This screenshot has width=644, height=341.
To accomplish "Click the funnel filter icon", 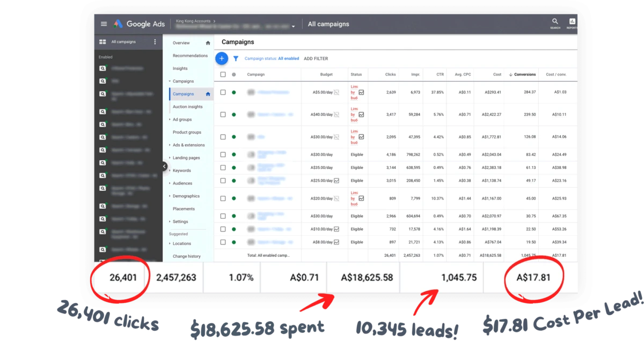I will point(236,58).
